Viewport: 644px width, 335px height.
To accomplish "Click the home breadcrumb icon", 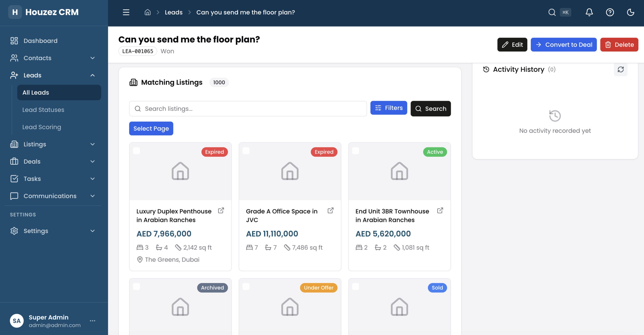I will [x=147, y=12].
